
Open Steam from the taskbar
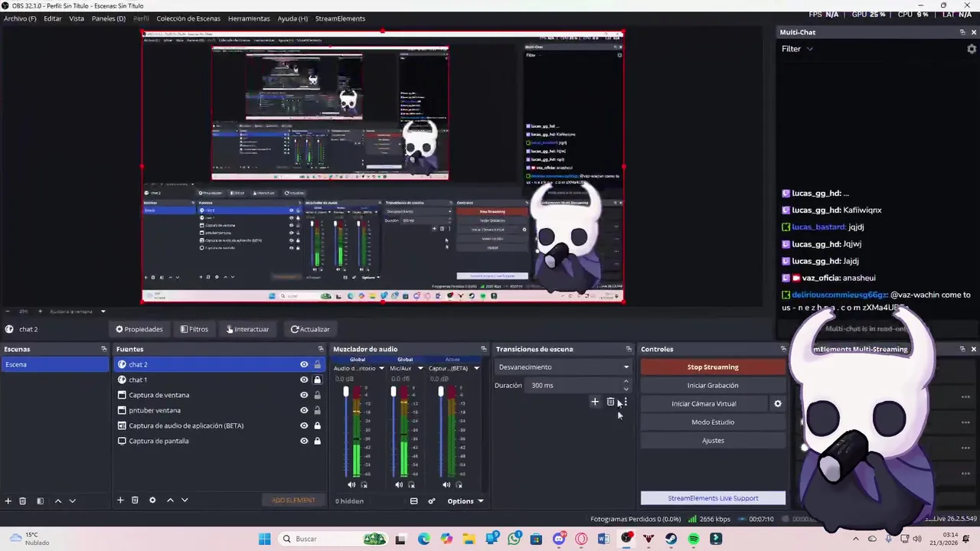coord(671,539)
